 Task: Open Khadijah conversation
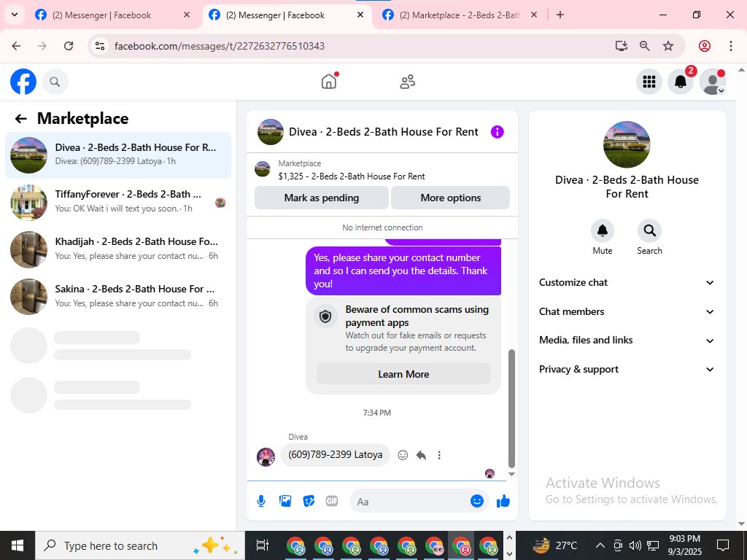[118, 249]
